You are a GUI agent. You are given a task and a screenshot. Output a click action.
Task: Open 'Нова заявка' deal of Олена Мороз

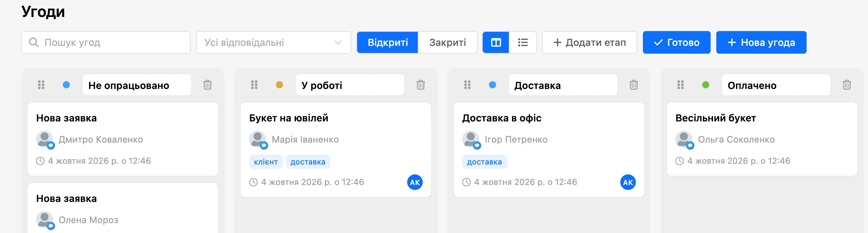tap(66, 198)
